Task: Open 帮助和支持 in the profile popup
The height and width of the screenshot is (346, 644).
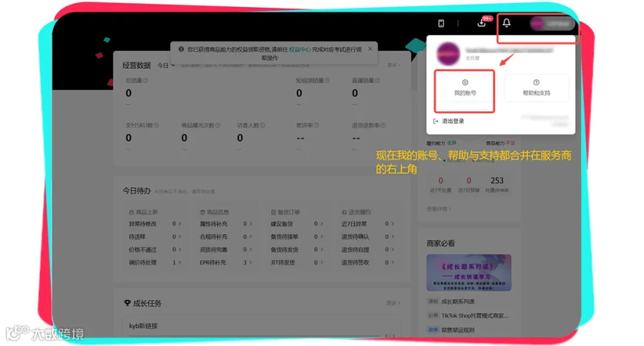Action: click(537, 88)
